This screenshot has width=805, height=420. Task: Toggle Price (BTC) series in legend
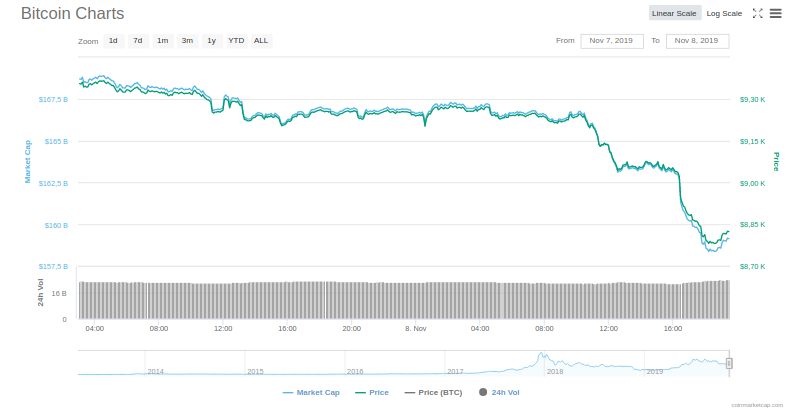(x=433, y=392)
